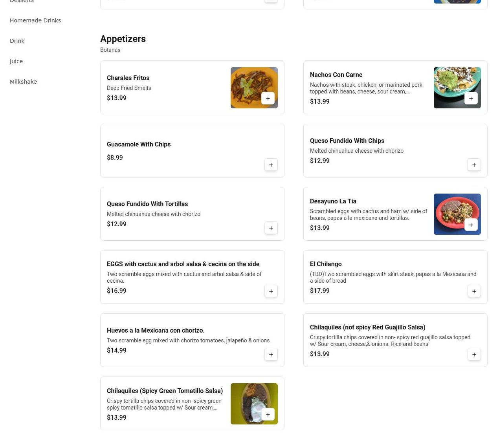
Task: Jump to the Milkshake category
Action: coord(23,82)
